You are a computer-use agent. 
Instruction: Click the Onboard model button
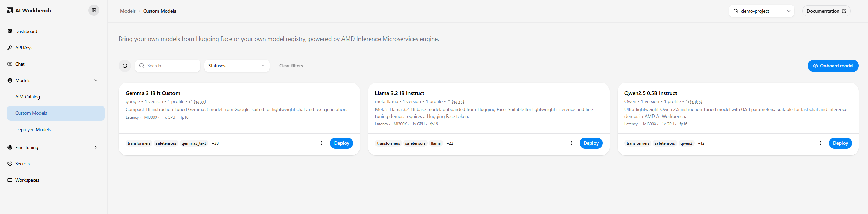(833, 66)
